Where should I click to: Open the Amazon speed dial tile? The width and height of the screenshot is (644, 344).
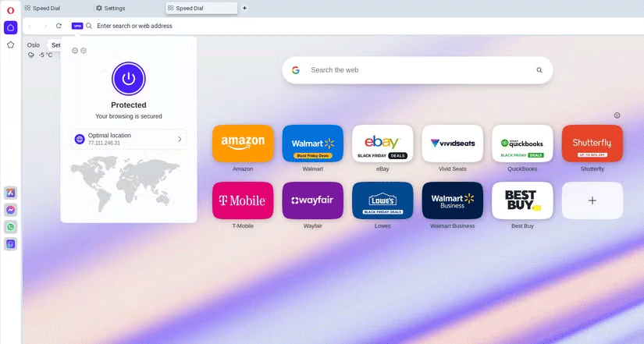[243, 143]
